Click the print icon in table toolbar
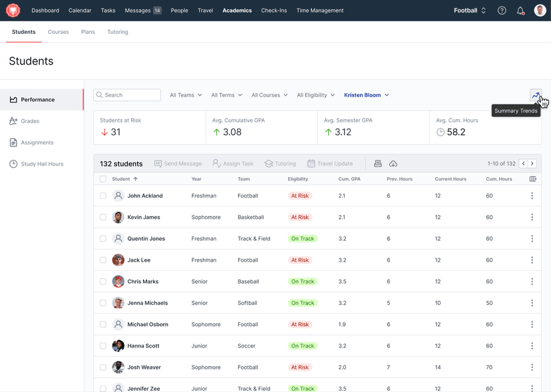551x392 pixels. pyautogui.click(x=378, y=164)
